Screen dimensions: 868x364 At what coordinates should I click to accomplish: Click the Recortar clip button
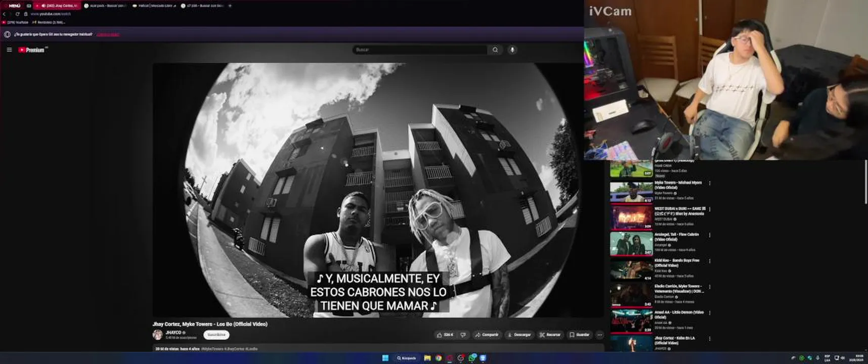click(550, 335)
